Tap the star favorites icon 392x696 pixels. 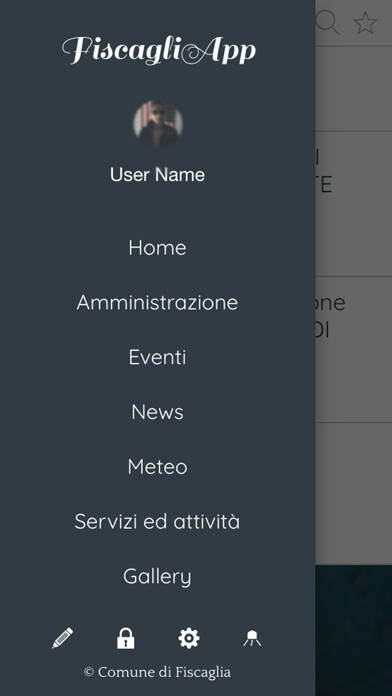365,23
